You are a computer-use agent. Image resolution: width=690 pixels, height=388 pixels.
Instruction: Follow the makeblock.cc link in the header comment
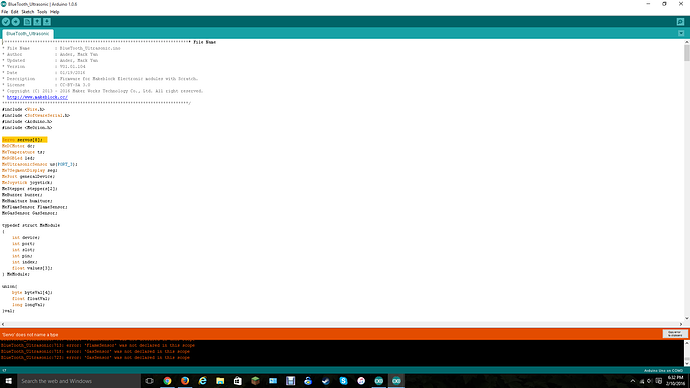pos(37,97)
